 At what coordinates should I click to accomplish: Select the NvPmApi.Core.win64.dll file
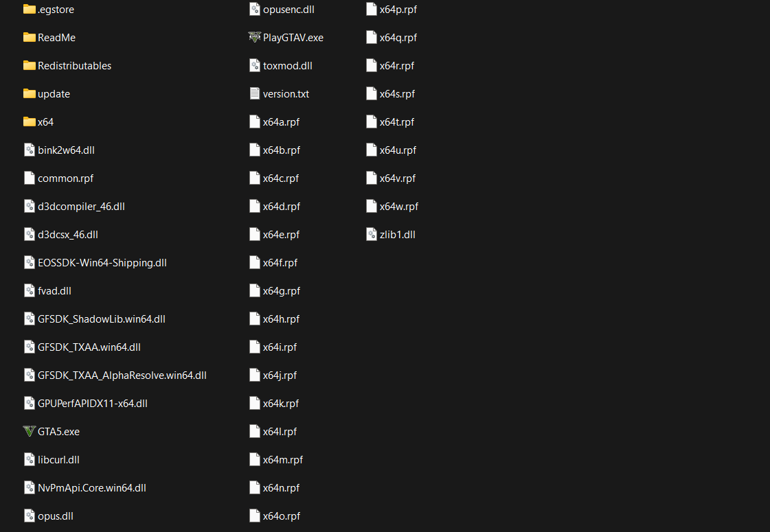click(x=85, y=488)
